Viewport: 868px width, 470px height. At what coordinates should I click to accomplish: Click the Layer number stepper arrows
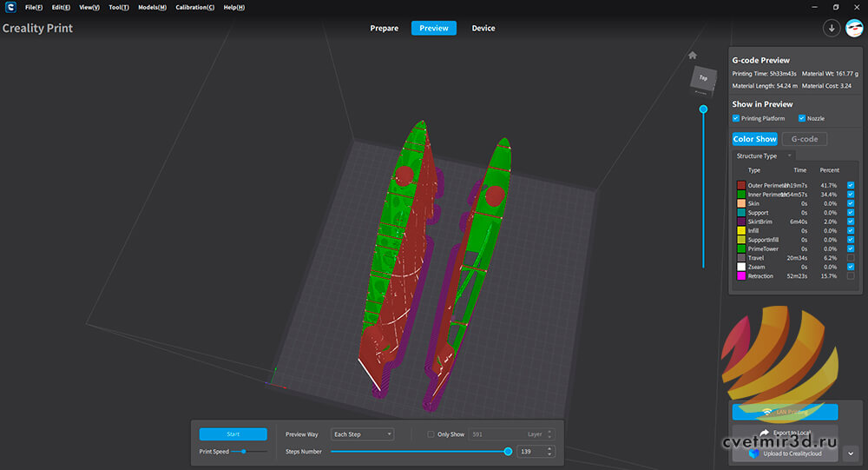549,434
